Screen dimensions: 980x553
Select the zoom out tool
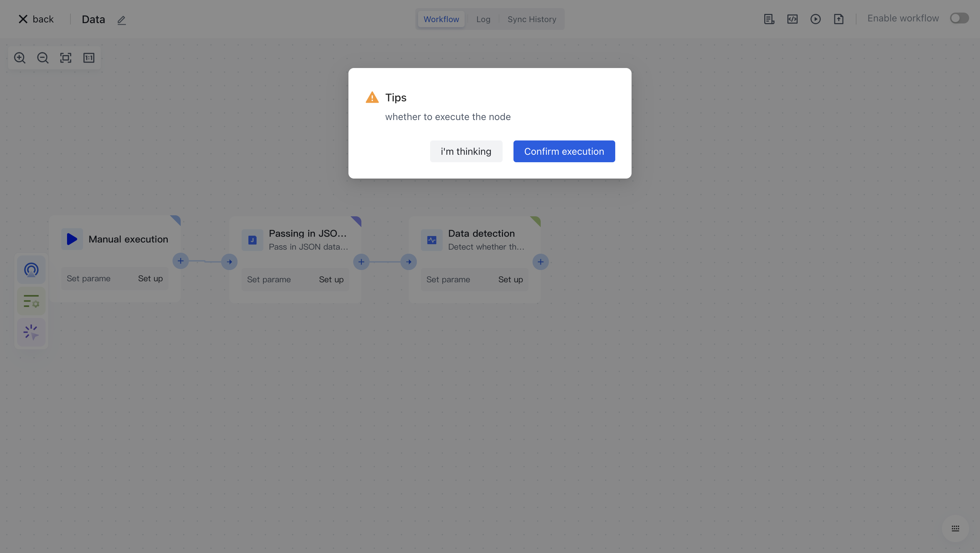pyautogui.click(x=43, y=58)
